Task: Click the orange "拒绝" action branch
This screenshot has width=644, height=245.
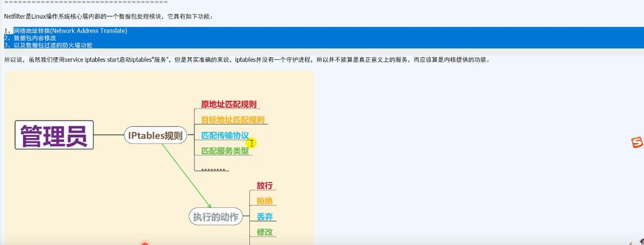Action: (x=265, y=201)
